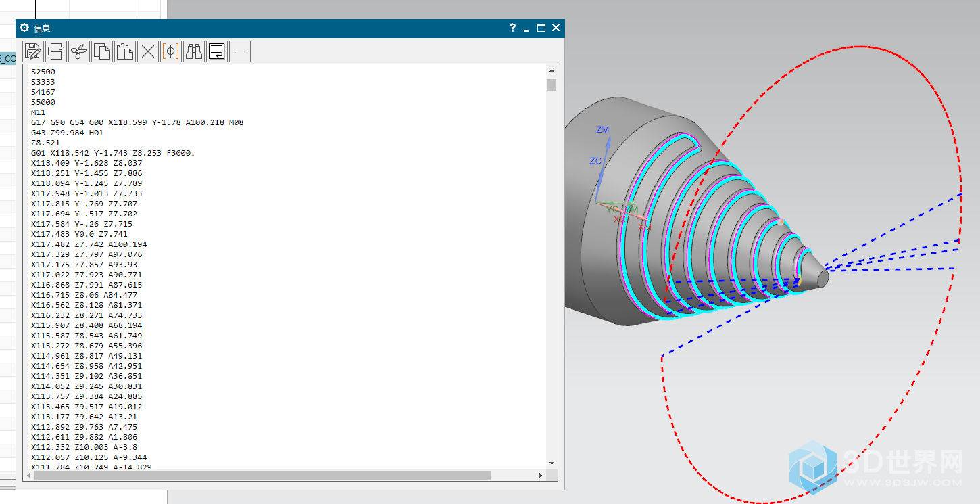This screenshot has width=980, height=504.
Task: Click the Copy icon in 信息 toolbar
Action: click(102, 51)
